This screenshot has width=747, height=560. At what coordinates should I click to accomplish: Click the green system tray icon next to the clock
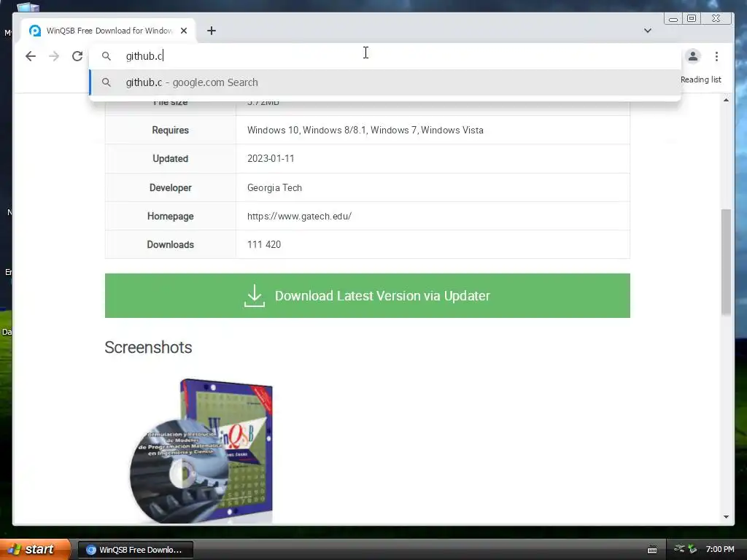(692, 549)
